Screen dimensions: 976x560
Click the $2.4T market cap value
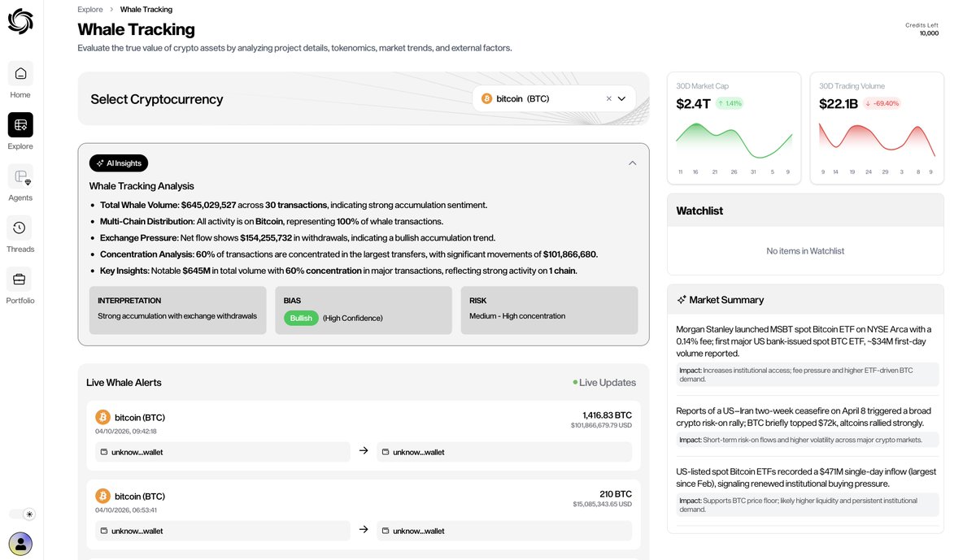pos(693,103)
